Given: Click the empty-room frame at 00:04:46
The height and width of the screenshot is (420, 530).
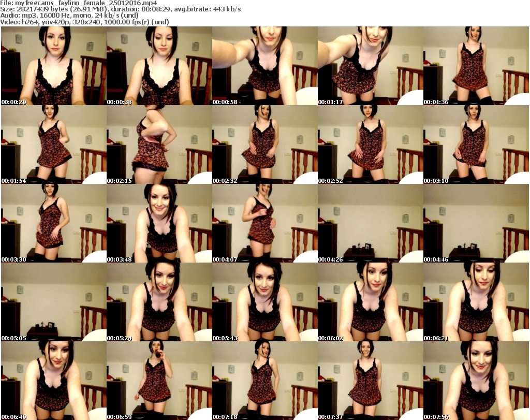Looking at the screenshot, I should (476, 223).
